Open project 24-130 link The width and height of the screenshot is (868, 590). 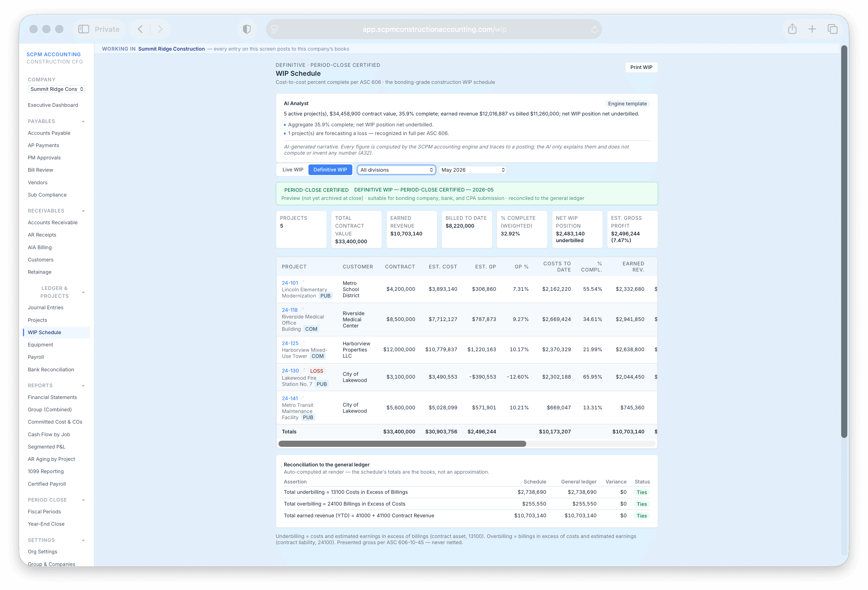coord(290,370)
